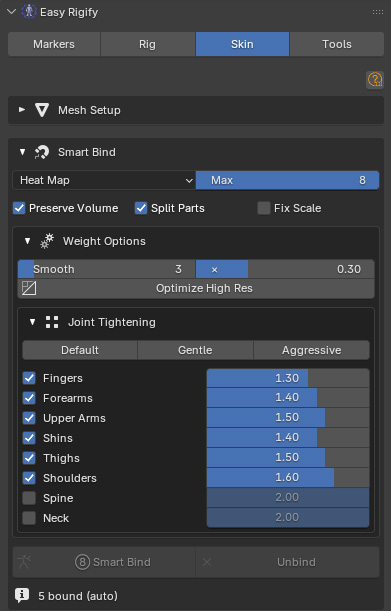The height and width of the screenshot is (611, 391).
Task: Click the Upper Arms 1.50 slider
Action: pos(288,417)
